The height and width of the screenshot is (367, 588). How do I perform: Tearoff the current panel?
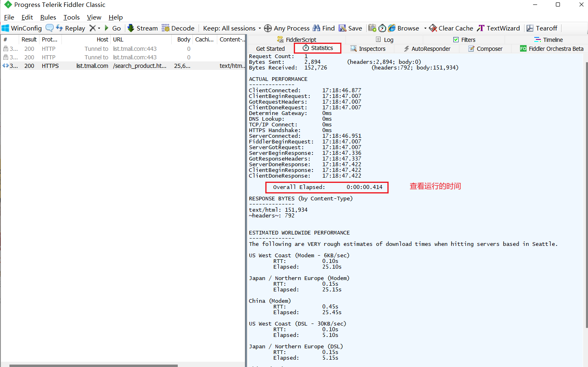pyautogui.click(x=542, y=28)
